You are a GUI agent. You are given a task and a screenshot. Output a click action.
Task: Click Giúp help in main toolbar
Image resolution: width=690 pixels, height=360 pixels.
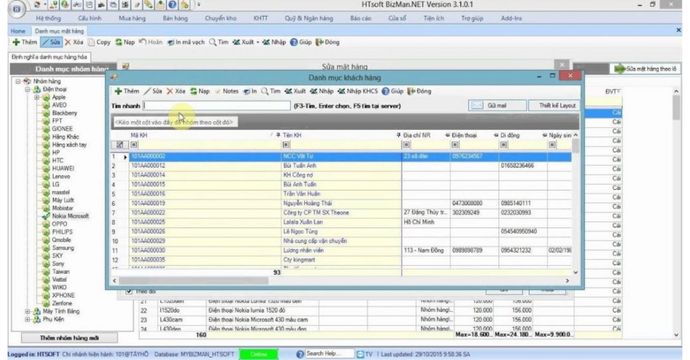tap(301, 42)
